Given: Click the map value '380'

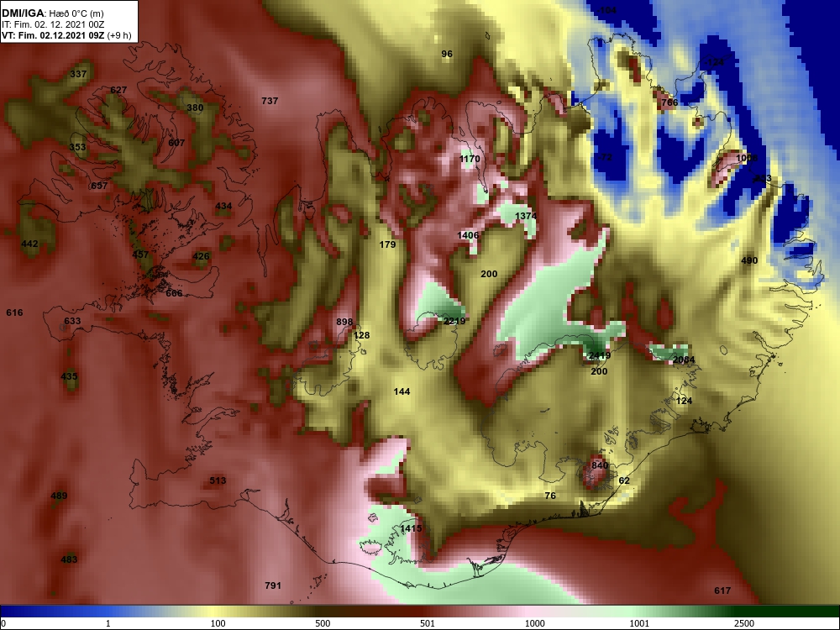Looking at the screenshot, I should click(195, 108).
